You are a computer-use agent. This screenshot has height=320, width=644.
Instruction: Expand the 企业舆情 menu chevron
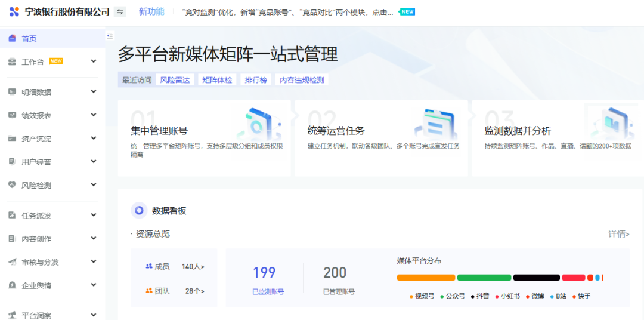tap(94, 285)
